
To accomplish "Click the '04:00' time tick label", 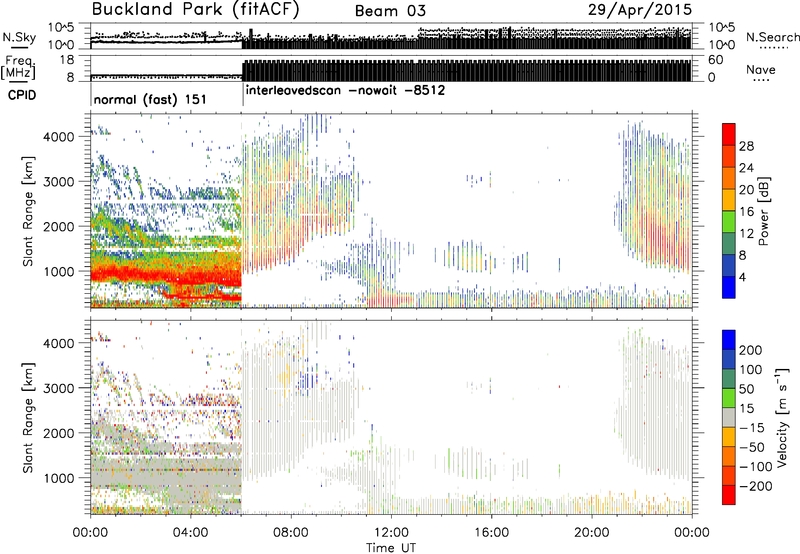I will click(190, 533).
